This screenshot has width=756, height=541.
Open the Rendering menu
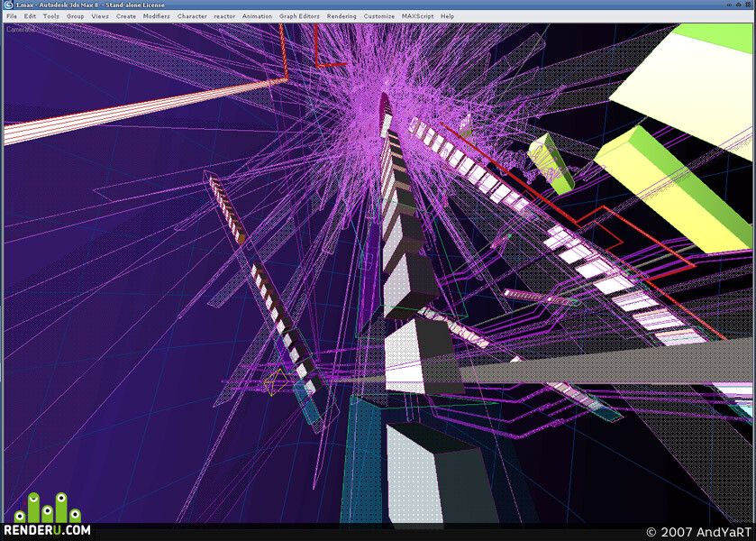[x=342, y=16]
